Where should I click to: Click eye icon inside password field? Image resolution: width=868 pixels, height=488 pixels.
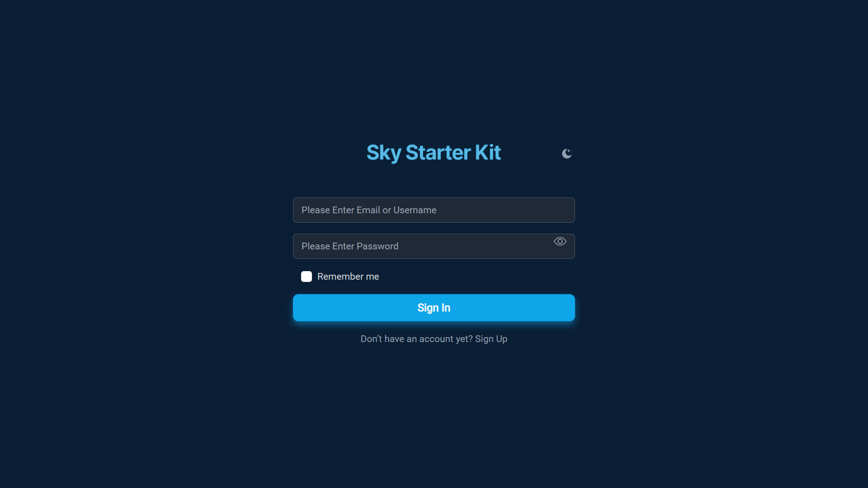tap(560, 241)
